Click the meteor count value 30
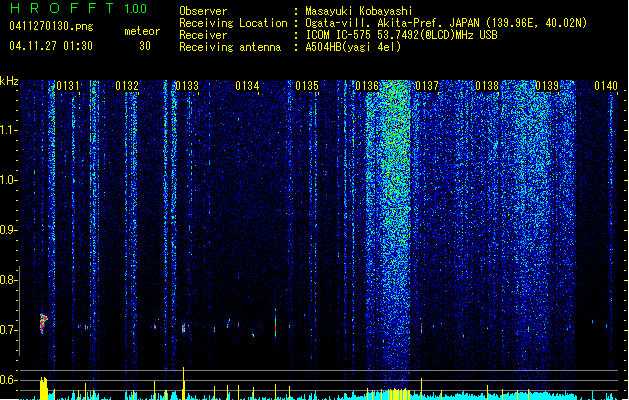Screen dimensions: 629x400 [145, 46]
